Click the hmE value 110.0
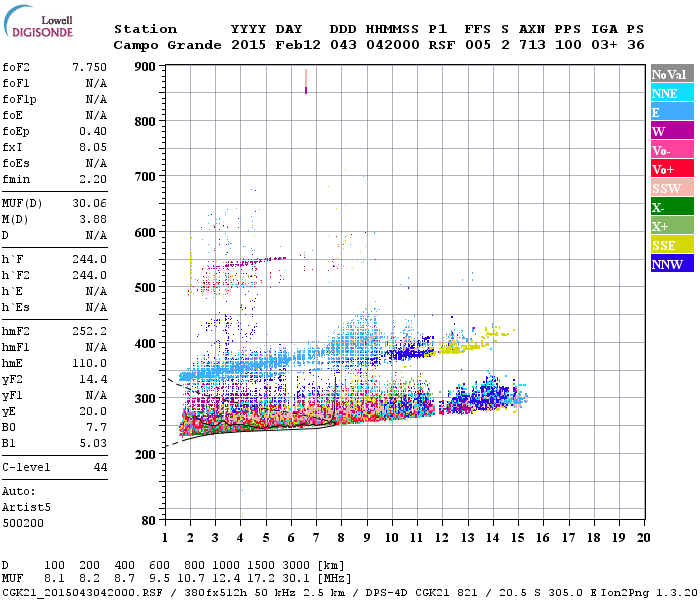This screenshot has height=600, width=700. pos(89,363)
